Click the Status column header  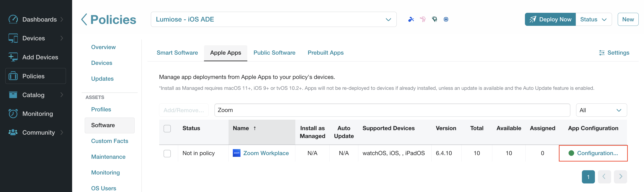pos(191,128)
